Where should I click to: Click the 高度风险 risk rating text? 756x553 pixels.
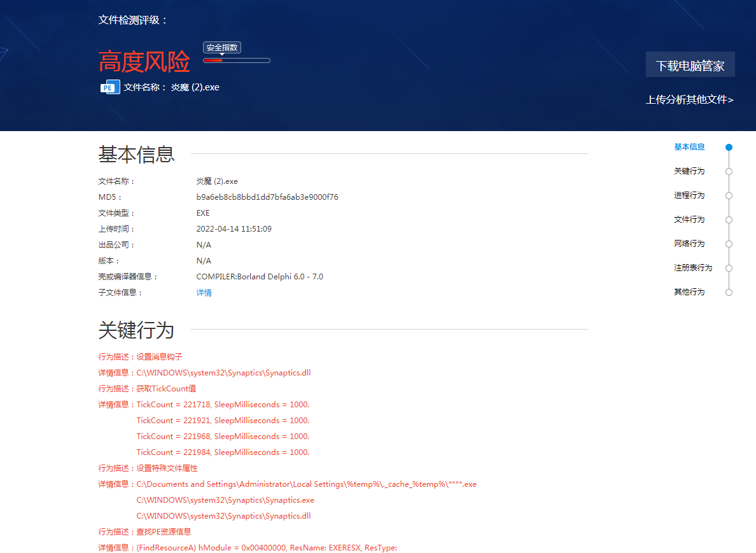[144, 62]
